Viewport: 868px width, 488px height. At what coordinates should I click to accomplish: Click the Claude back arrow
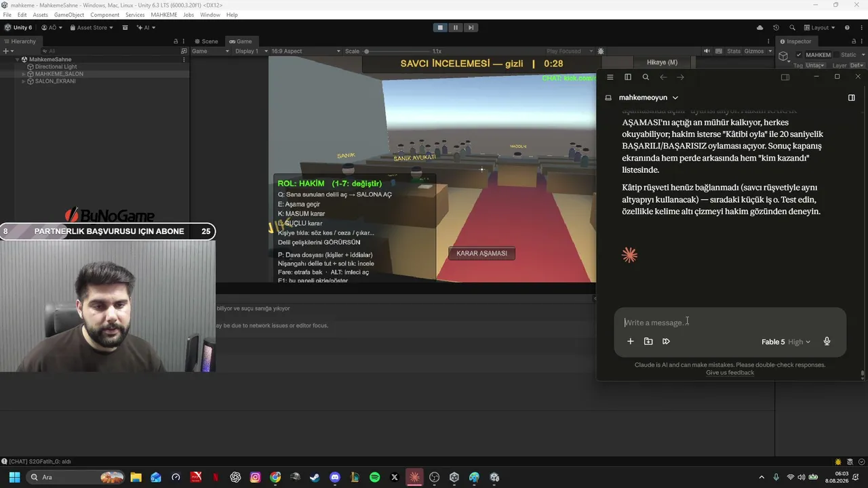663,77
